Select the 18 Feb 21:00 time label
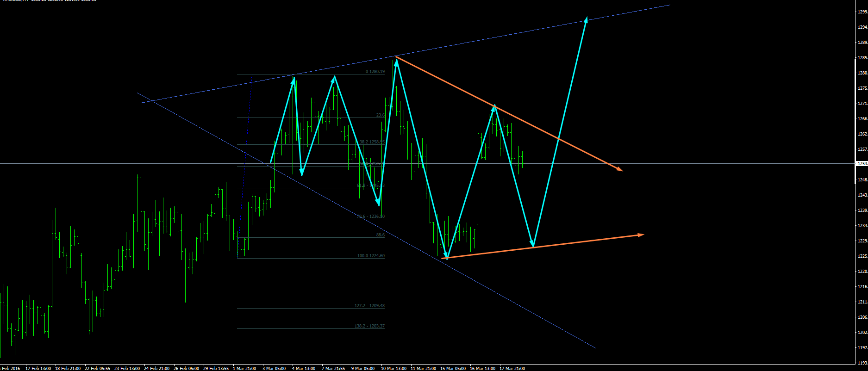 68,368
